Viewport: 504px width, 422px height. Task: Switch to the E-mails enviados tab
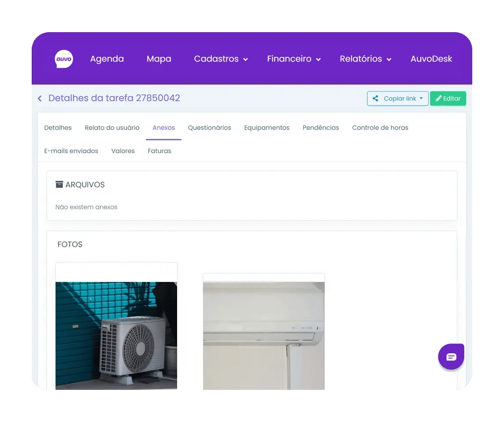tap(71, 151)
